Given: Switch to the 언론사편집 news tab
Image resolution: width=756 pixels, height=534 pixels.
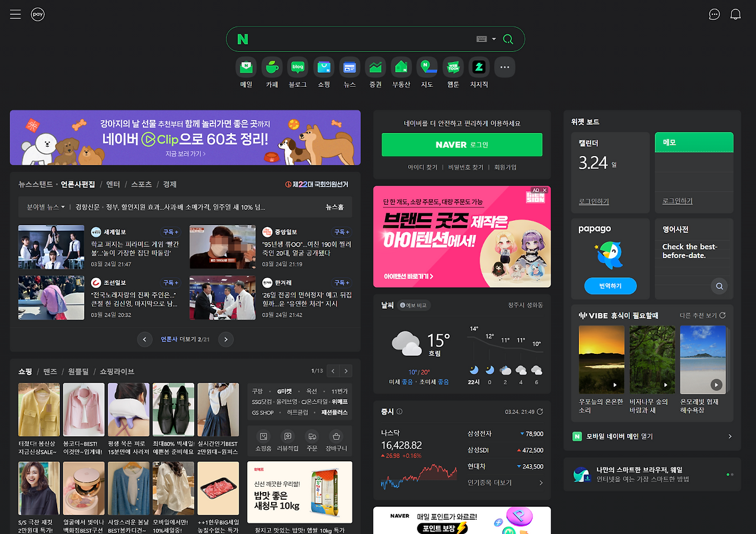Looking at the screenshot, I should (77, 184).
